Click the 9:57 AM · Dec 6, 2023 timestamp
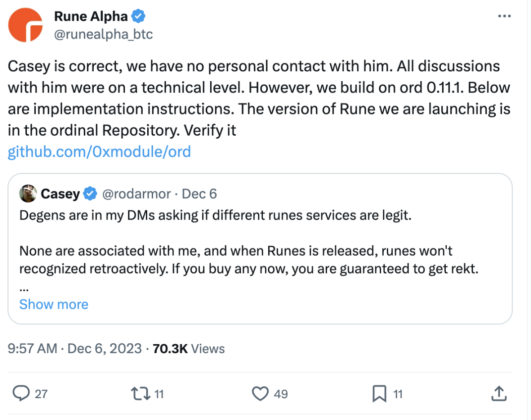The image size is (531, 420). tap(75, 349)
